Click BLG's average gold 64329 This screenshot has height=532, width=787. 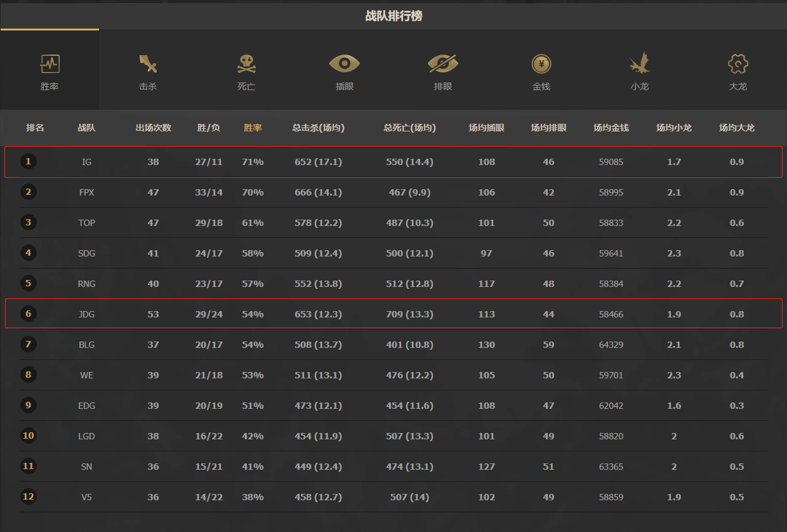(x=611, y=345)
